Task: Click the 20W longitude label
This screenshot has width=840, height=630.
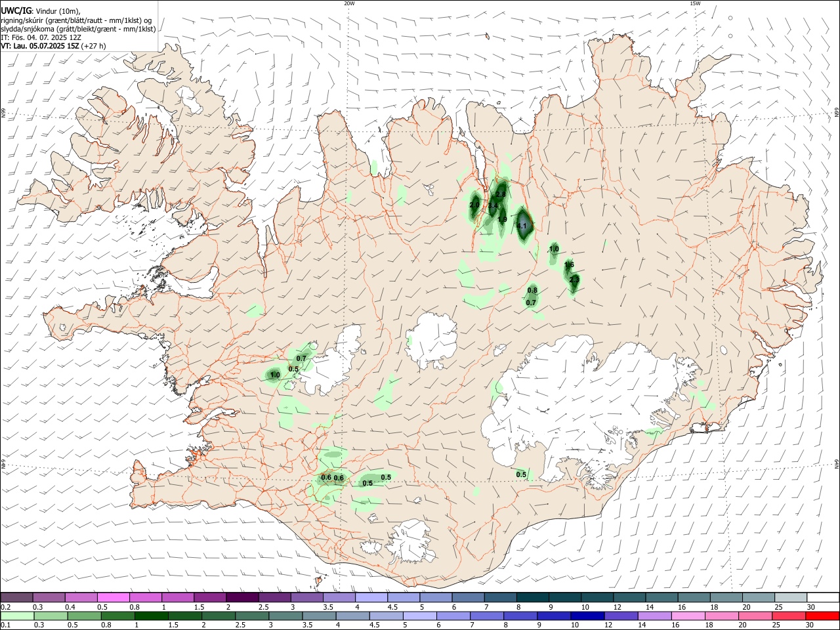Action: point(349,3)
